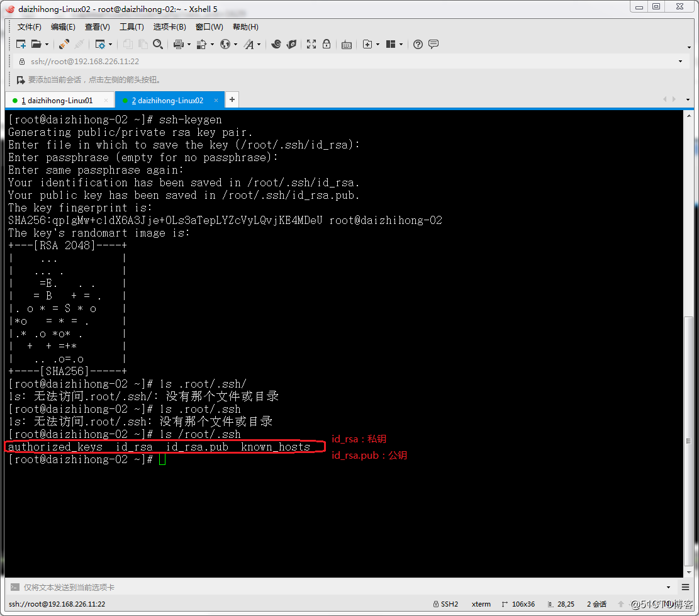699x616 pixels.
Task: Expand the Font dropdown arrow
Action: (259, 45)
